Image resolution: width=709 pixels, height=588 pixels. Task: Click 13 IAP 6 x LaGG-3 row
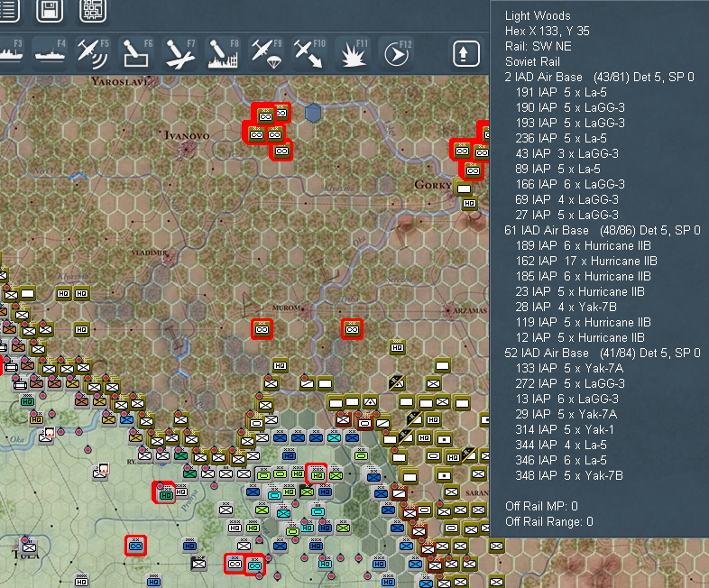567,400
